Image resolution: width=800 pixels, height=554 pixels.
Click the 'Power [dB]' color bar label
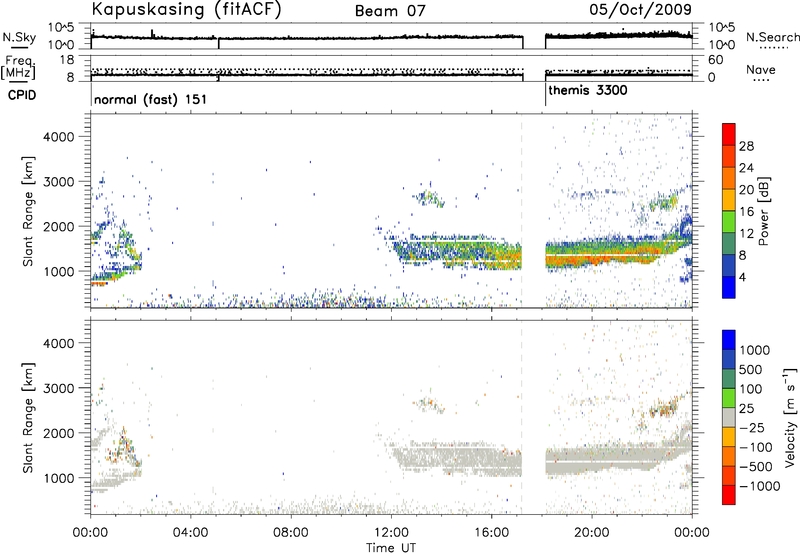tap(763, 211)
